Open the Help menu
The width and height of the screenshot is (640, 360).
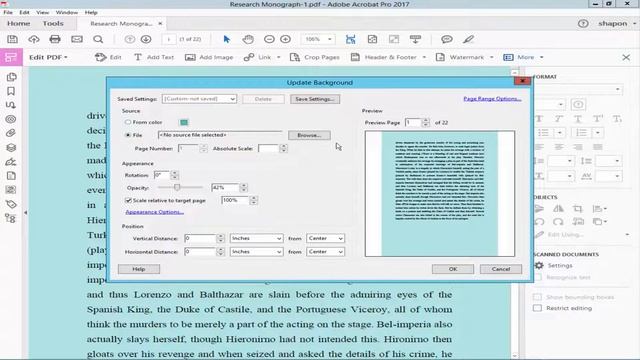(x=91, y=13)
